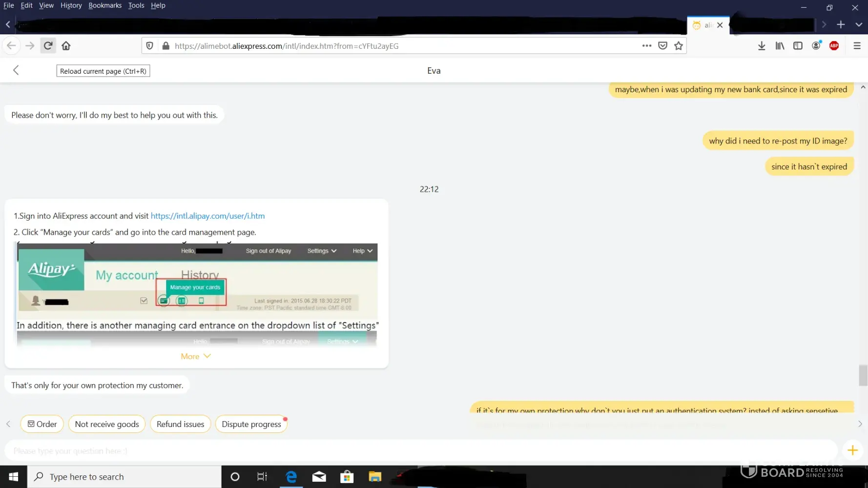Viewport: 868px width, 488px height.
Task: List all tabs dropdown arrow
Action: point(859,24)
